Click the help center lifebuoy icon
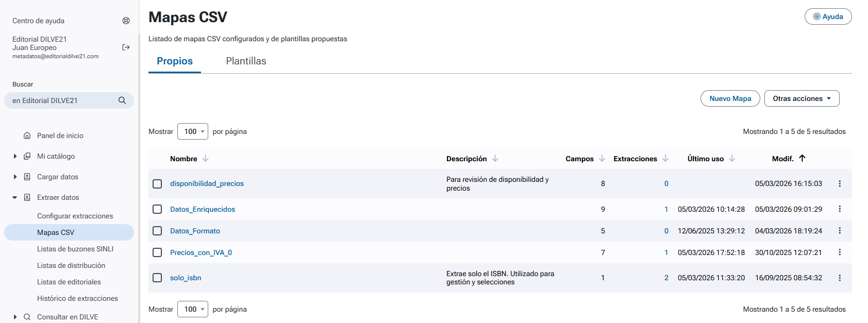Viewport: 868px width, 323px height. click(x=126, y=21)
